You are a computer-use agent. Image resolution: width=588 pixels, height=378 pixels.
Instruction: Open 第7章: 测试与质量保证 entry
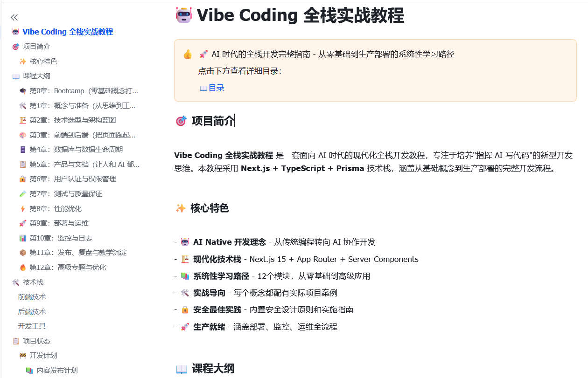pos(66,194)
